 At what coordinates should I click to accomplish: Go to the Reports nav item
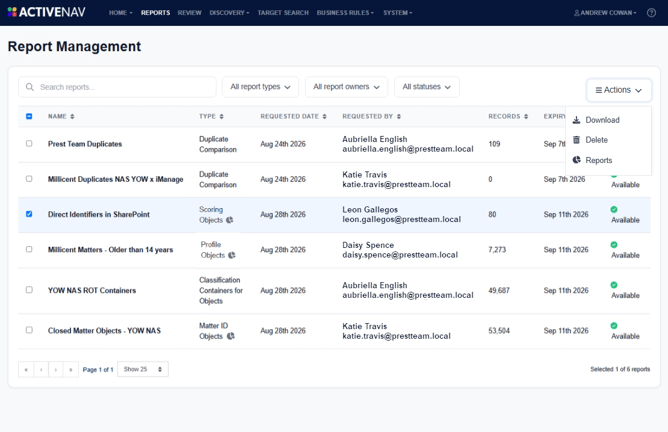point(155,13)
